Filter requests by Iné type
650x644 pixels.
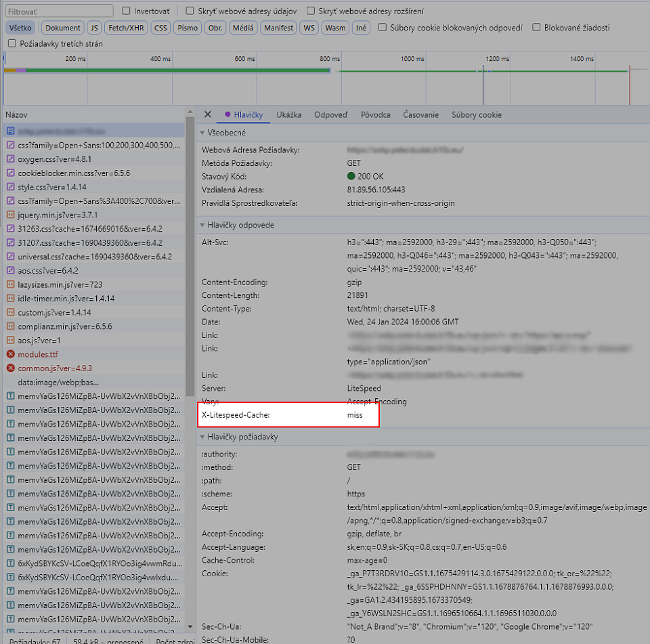(x=361, y=28)
